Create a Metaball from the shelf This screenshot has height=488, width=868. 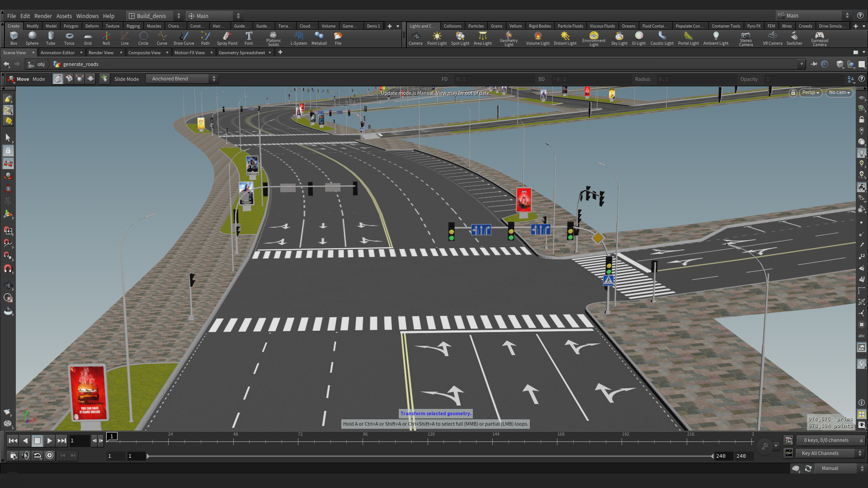(x=319, y=38)
